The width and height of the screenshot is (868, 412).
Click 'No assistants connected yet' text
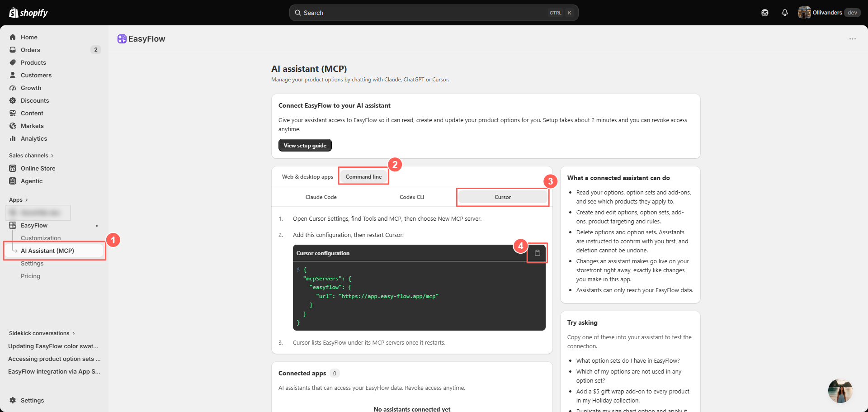click(x=412, y=409)
